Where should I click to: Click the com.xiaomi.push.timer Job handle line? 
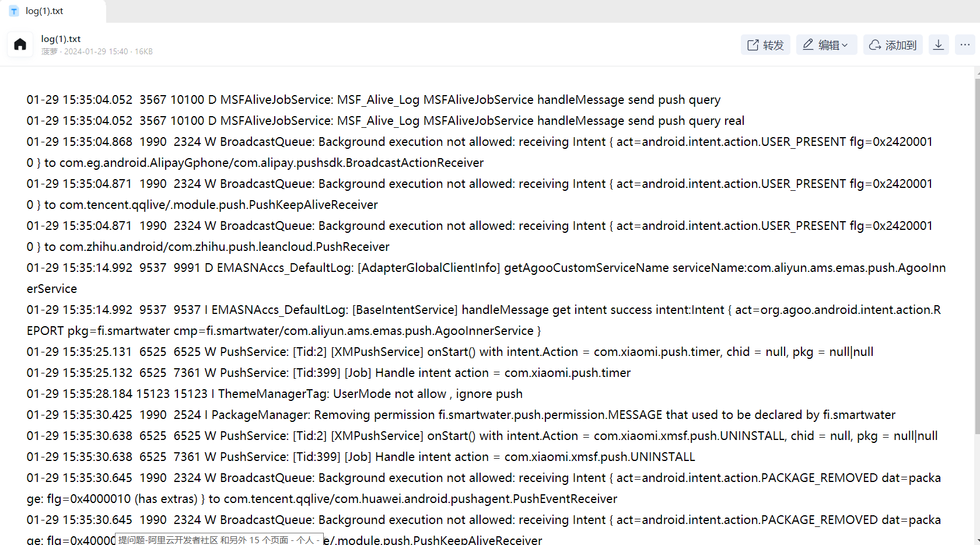click(328, 373)
